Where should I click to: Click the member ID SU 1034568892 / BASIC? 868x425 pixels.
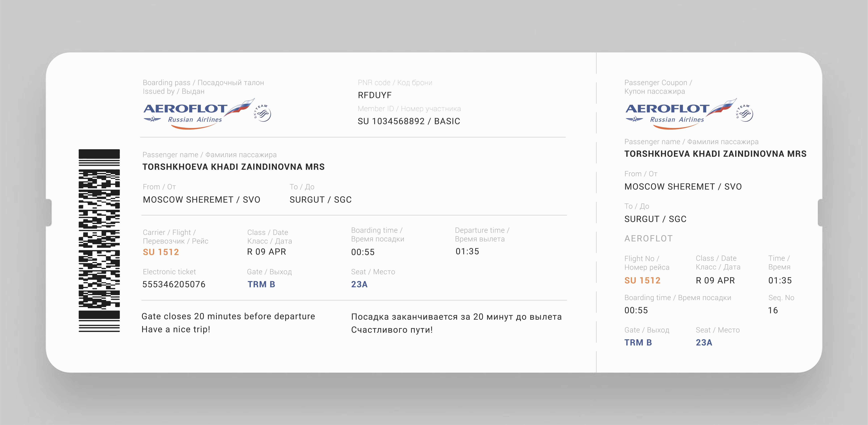409,121
